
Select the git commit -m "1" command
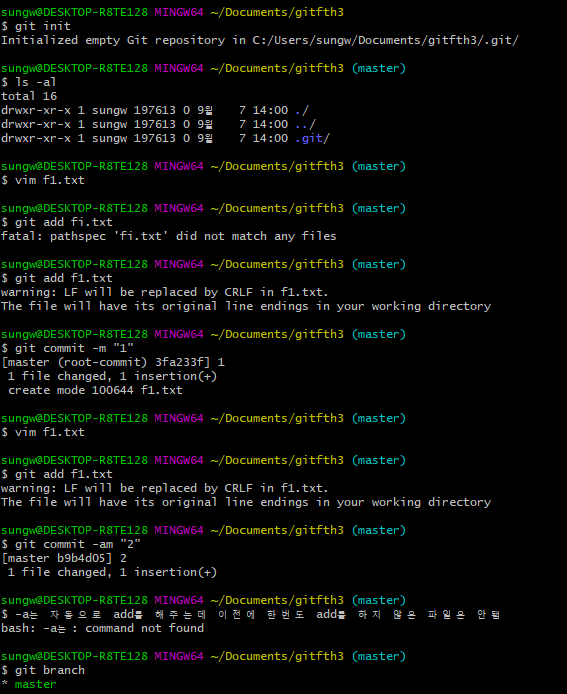[x=68, y=348]
